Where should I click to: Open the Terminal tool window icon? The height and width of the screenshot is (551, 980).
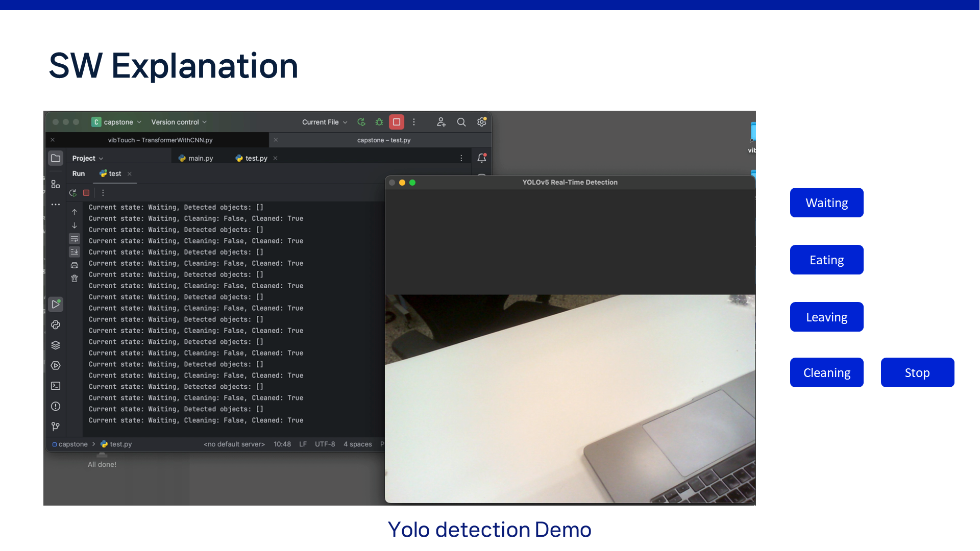point(56,386)
